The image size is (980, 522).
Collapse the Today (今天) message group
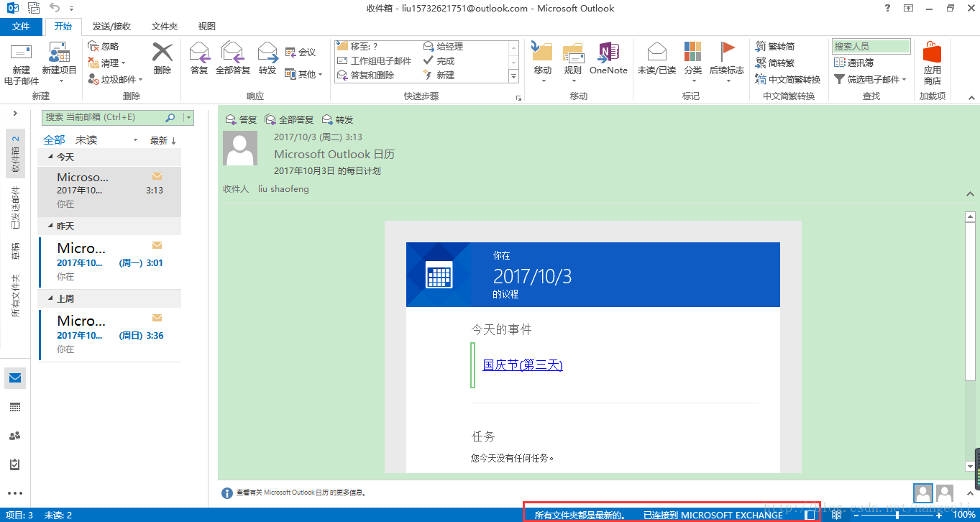click(50, 157)
